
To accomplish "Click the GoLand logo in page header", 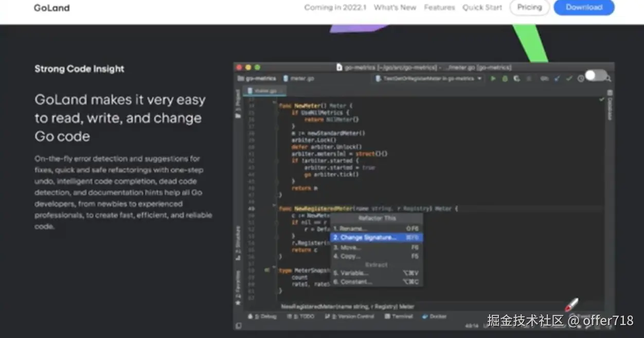I will [x=51, y=8].
